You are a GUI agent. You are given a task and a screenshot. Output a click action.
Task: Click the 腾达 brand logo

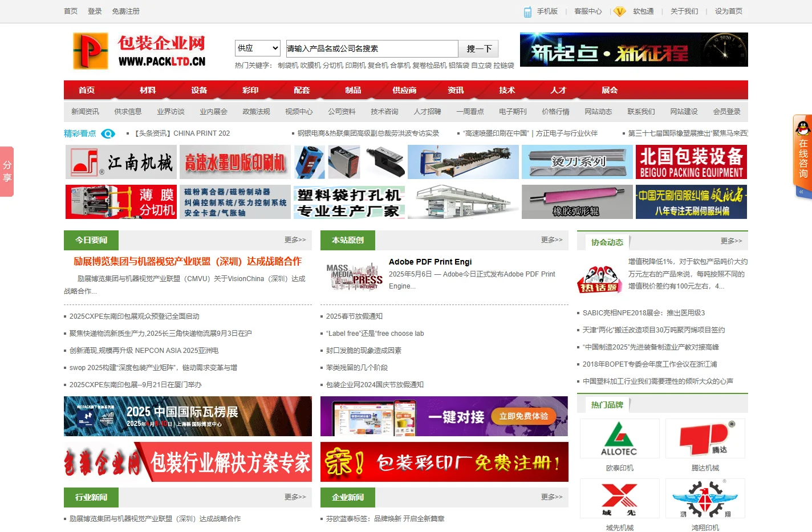705,438
